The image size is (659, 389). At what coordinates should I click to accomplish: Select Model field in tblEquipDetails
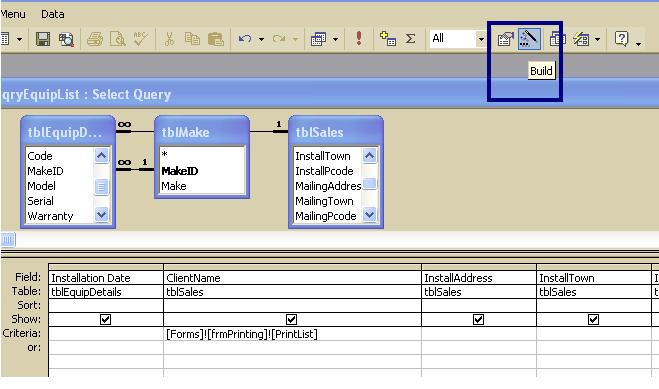tap(41, 186)
